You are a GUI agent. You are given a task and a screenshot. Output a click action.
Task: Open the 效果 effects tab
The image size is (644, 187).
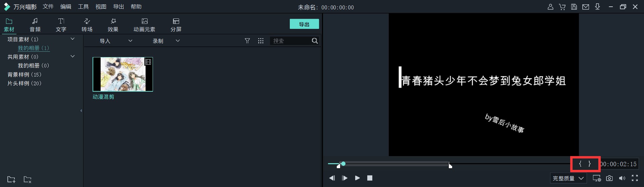coord(113,25)
